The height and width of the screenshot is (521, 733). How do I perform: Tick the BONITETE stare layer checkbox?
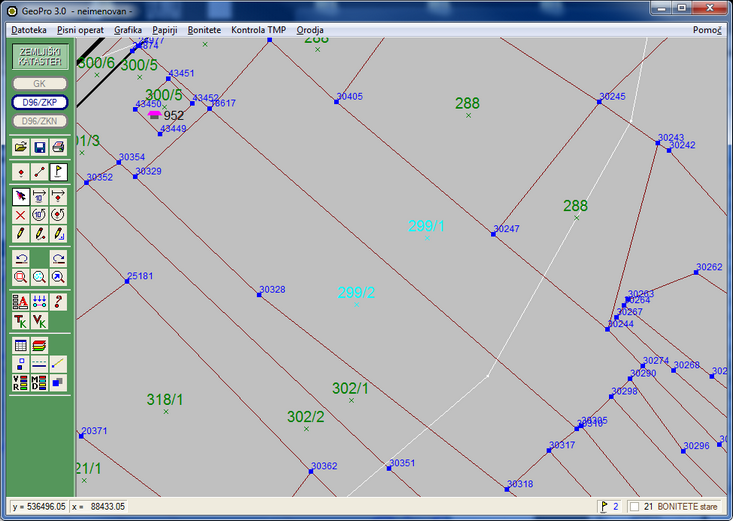(634, 507)
